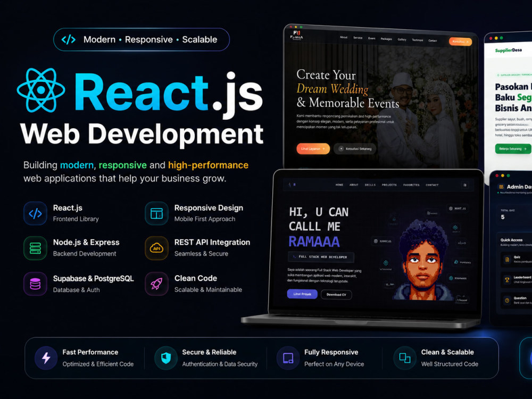The height and width of the screenshot is (399, 532).
Task: Click the Scalable & Maintainable caption
Action: click(208, 290)
